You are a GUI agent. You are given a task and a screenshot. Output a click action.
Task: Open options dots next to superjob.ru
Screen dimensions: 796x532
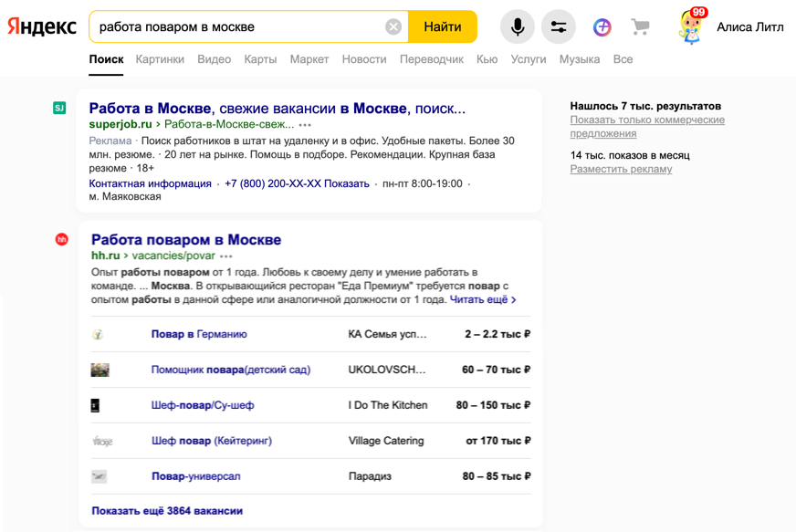(x=305, y=124)
